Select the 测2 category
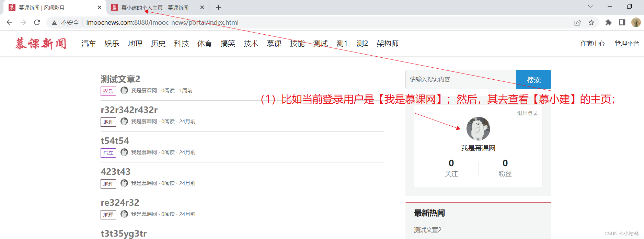Viewport: 644px width, 239px height. tap(362, 44)
